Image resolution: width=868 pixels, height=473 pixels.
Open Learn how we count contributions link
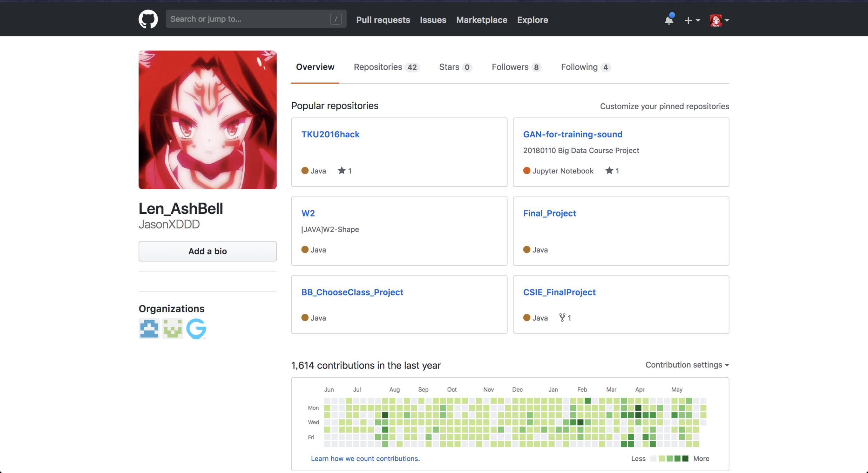point(365,458)
